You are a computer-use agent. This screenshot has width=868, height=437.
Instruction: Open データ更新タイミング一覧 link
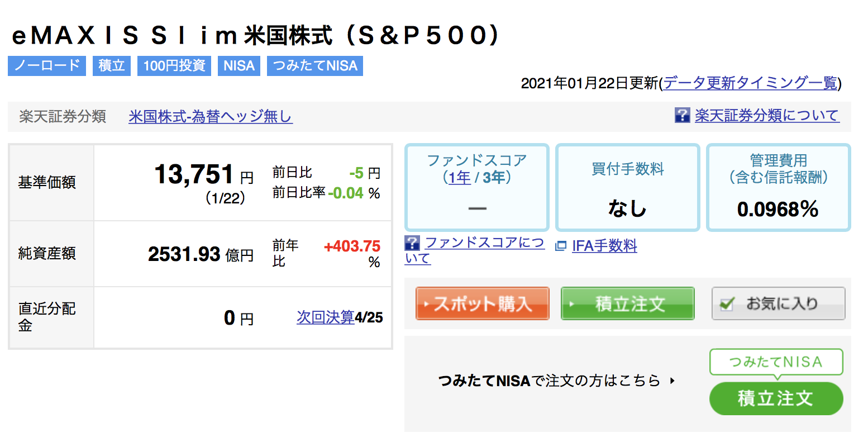750,83
